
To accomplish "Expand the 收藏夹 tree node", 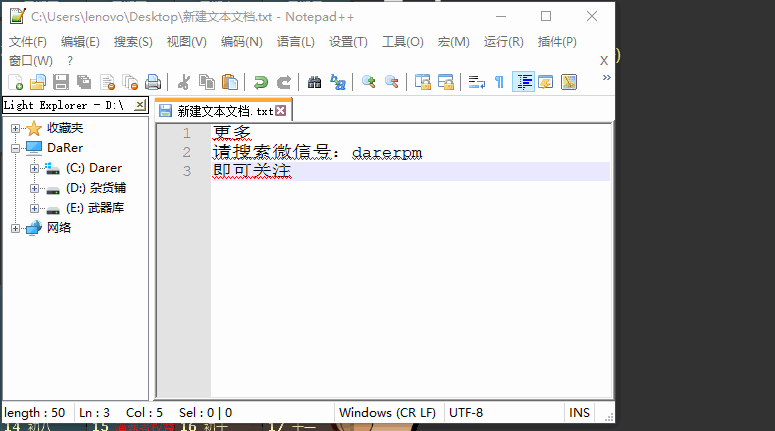I will [x=15, y=129].
